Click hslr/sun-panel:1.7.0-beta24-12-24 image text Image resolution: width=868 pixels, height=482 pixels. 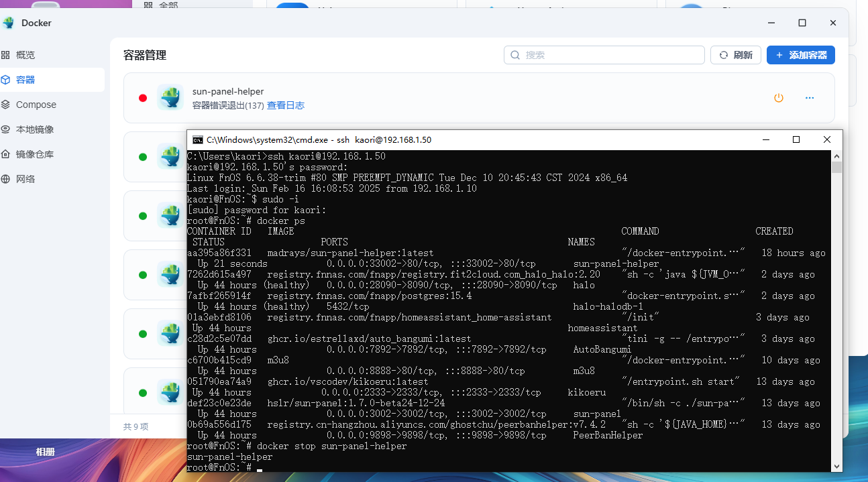[x=356, y=403]
